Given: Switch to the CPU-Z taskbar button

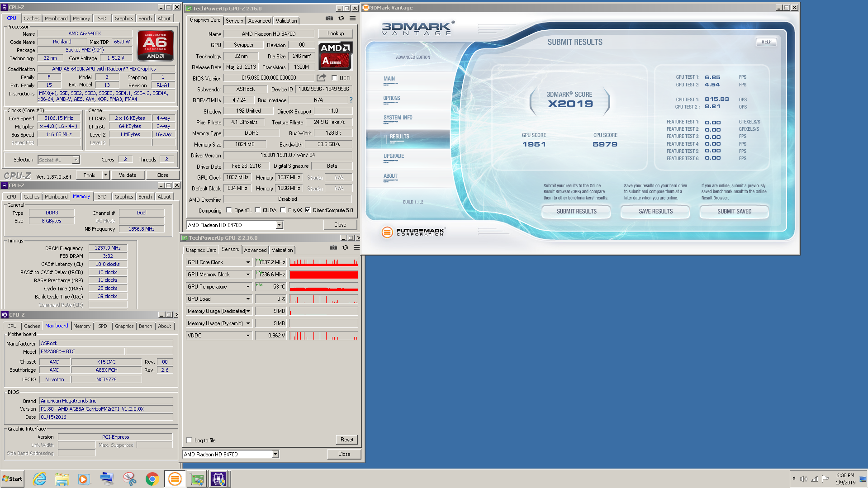Looking at the screenshot, I should click(219, 479).
